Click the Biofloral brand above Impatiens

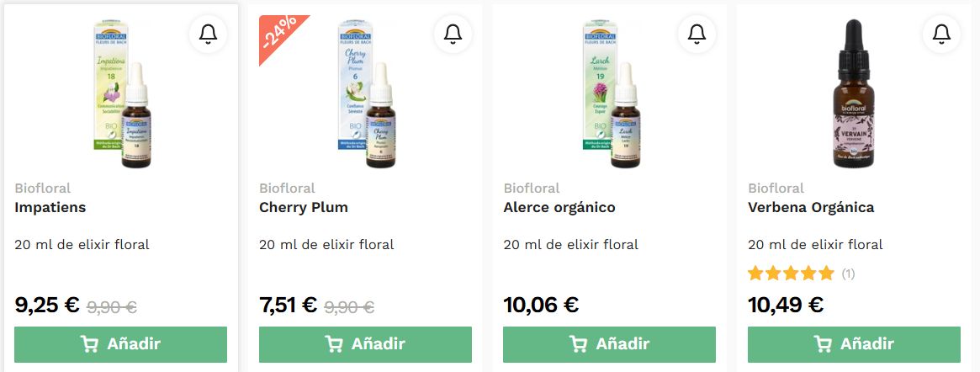[43, 189]
